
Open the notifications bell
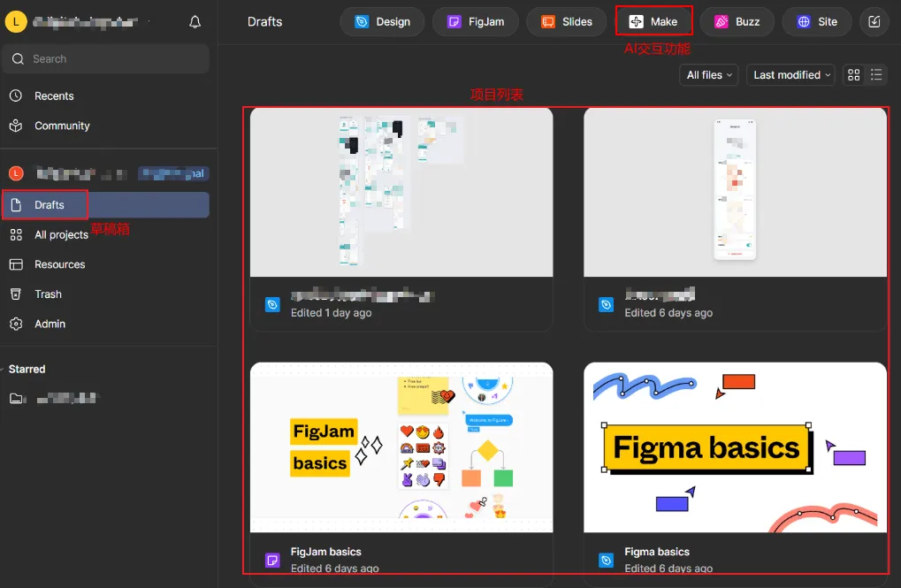pyautogui.click(x=195, y=22)
